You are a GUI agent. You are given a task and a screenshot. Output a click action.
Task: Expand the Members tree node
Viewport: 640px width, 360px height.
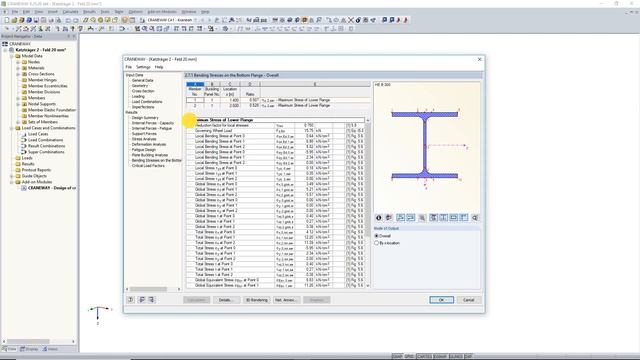18,98
